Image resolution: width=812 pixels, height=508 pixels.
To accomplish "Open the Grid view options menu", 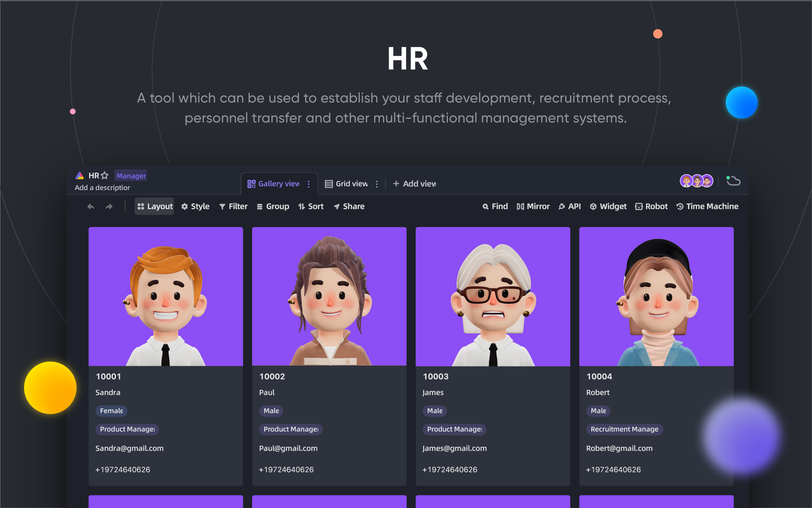I will (x=377, y=184).
